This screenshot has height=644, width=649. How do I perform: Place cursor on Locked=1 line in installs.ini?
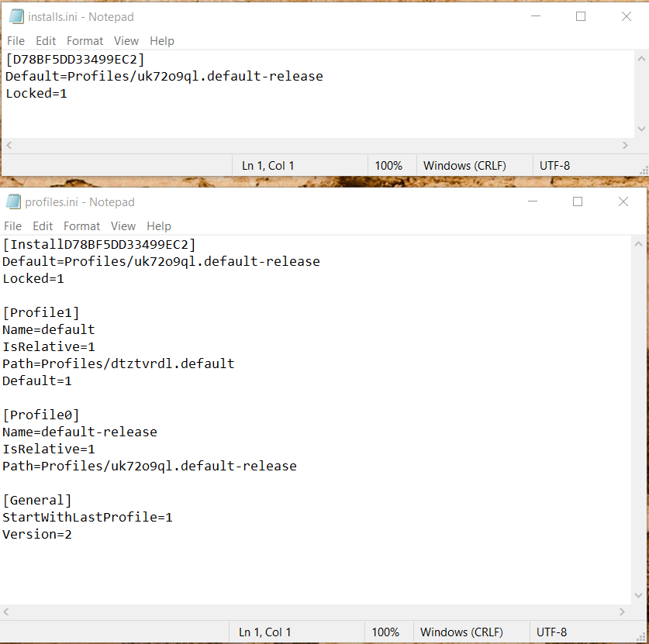click(x=36, y=94)
